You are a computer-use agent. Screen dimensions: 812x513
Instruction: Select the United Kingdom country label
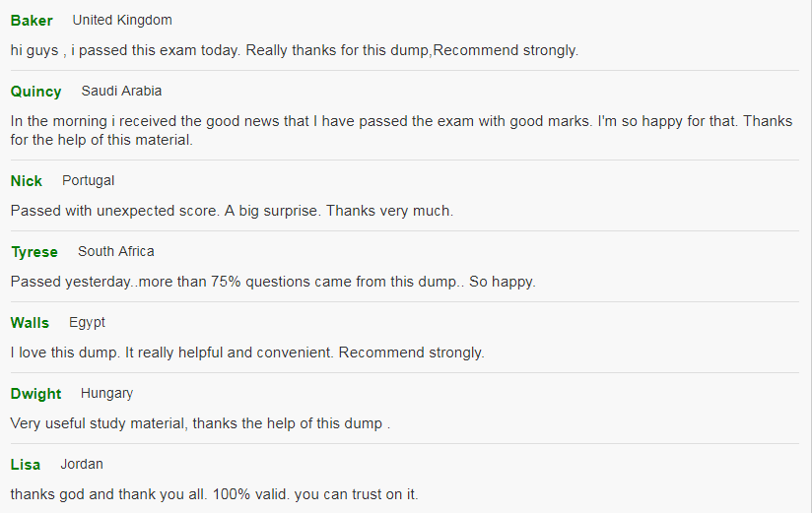pyautogui.click(x=122, y=21)
